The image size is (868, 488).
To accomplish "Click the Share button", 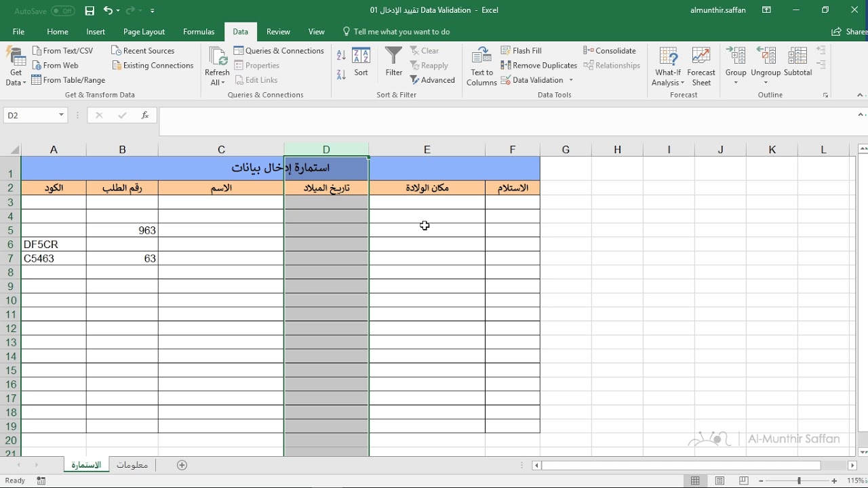I will click(x=850, y=32).
